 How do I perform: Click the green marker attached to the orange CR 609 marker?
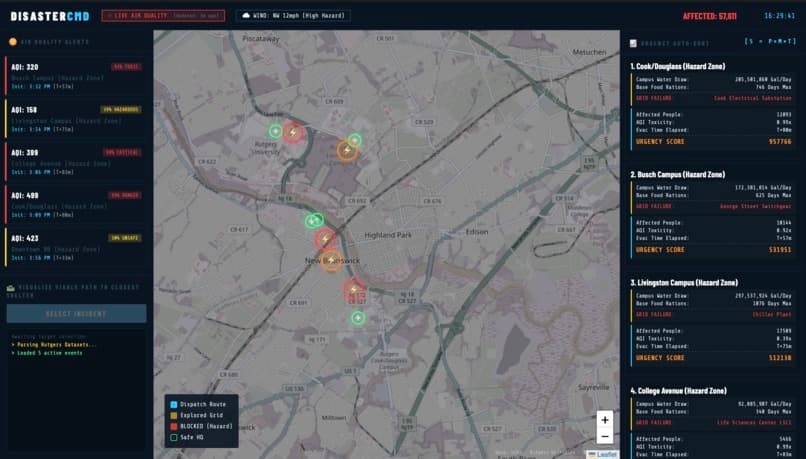355,140
